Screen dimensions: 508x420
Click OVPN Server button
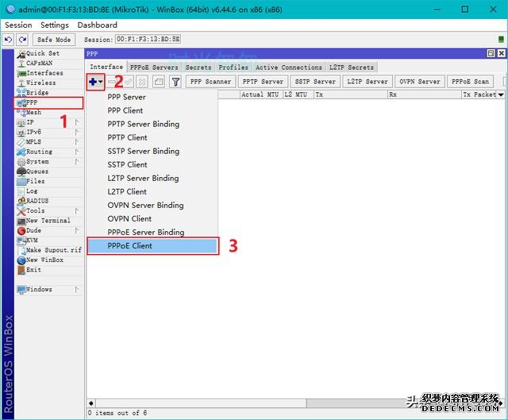tap(420, 82)
